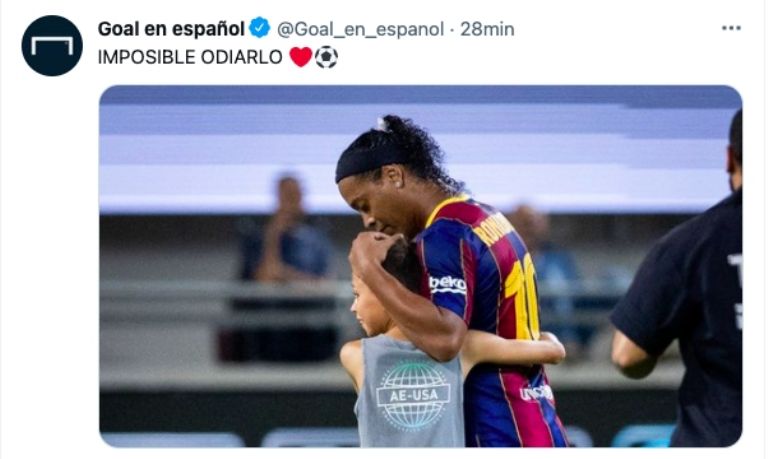This screenshot has height=459, width=768.
Task: Click the unicef logo on jersey back
Action: pos(536,393)
